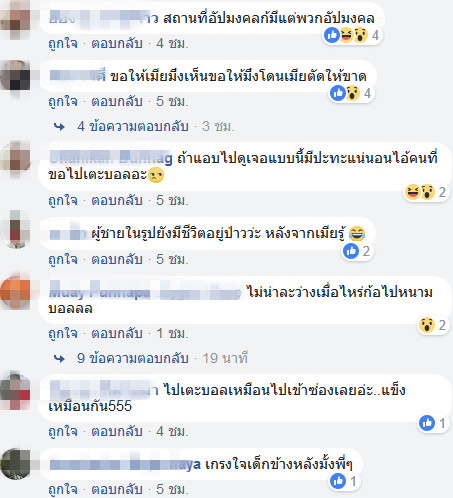The image size is (453, 498).
Task: Click the commenter name ending in 'aya'
Action: pyautogui.click(x=125, y=465)
